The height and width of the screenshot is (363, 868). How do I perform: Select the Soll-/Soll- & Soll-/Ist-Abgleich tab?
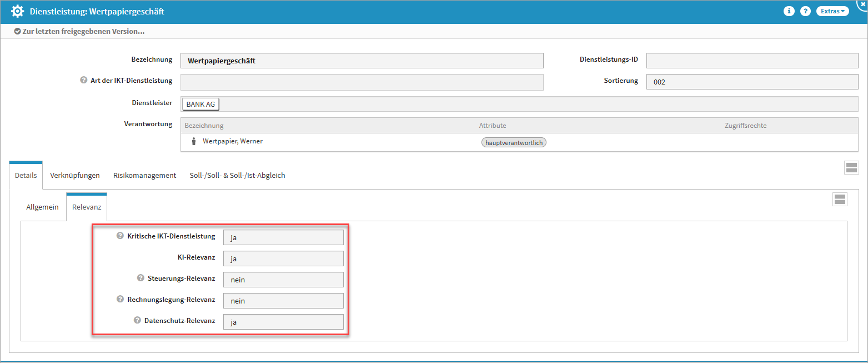237,176
